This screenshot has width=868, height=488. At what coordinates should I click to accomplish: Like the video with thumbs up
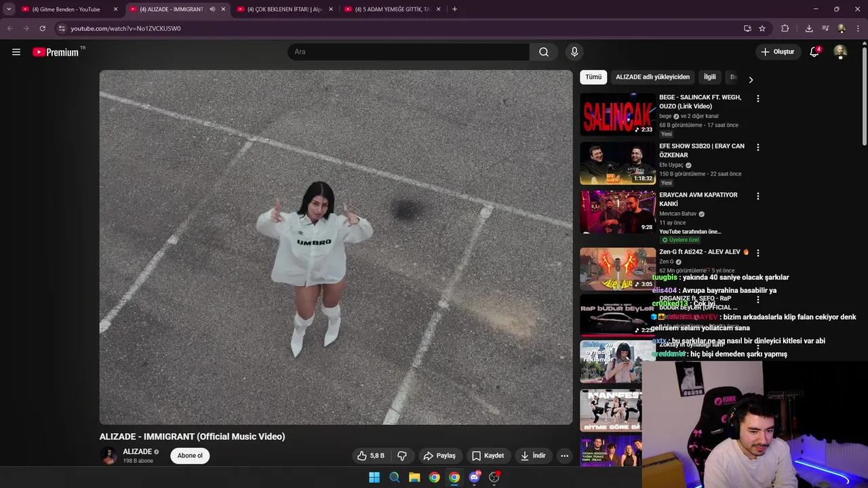371,455
